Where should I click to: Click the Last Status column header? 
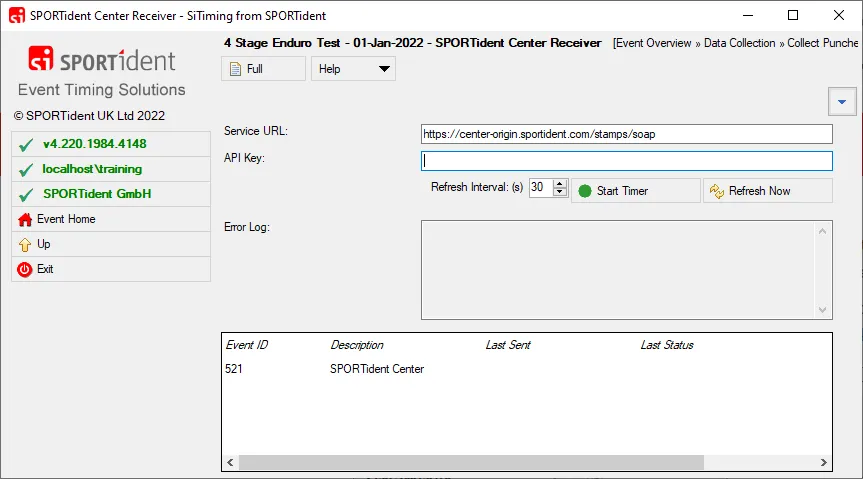coord(667,345)
